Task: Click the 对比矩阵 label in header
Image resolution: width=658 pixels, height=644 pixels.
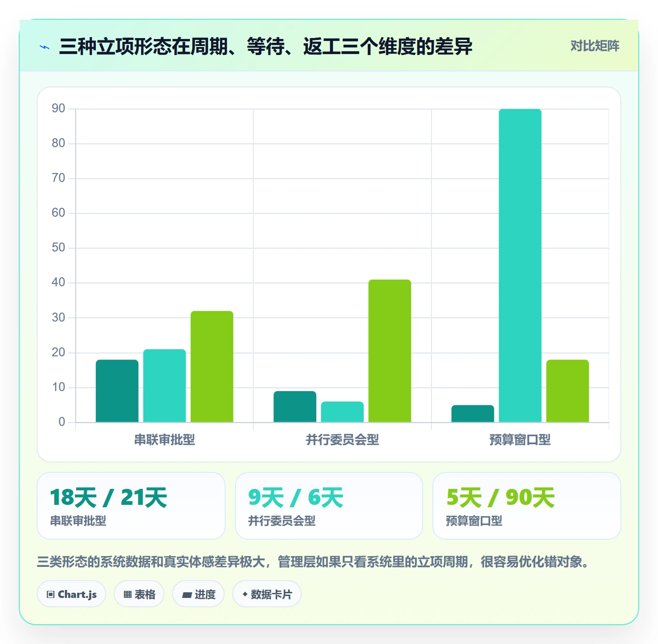Action: pos(595,46)
